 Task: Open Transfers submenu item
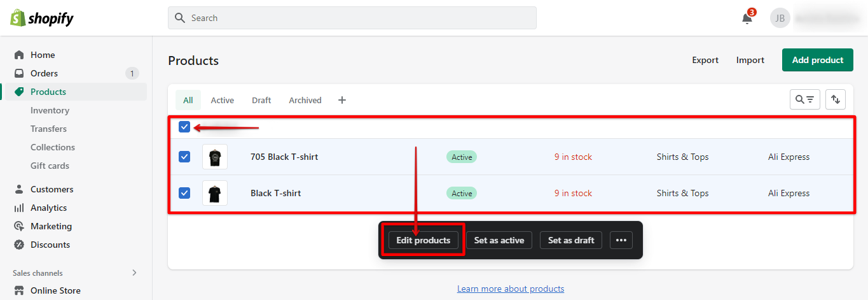tap(48, 129)
